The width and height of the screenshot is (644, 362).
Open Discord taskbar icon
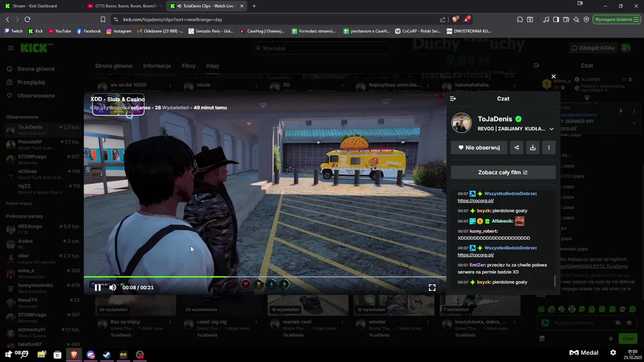(x=91, y=354)
